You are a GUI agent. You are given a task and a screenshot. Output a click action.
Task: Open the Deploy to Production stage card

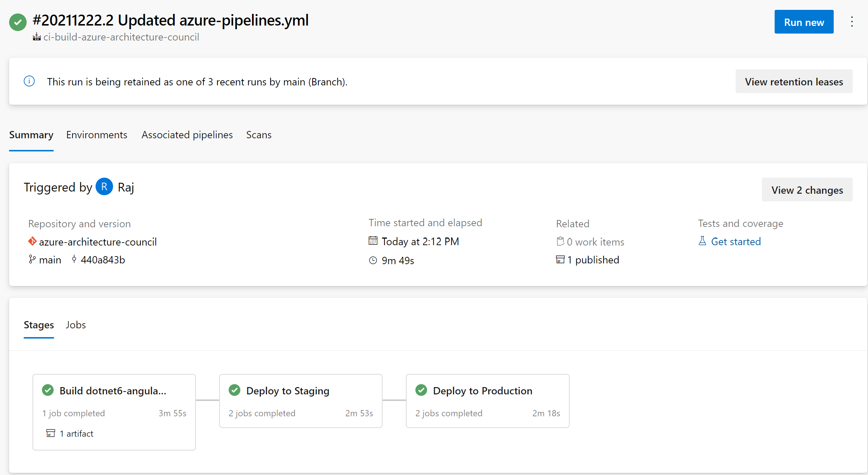pos(487,401)
